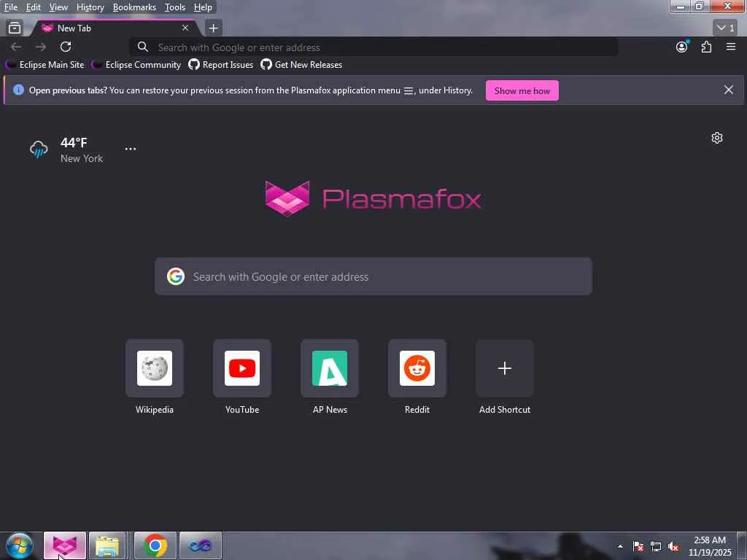Image resolution: width=747 pixels, height=560 pixels.
Task: Click the New York location label
Action: [82, 158]
